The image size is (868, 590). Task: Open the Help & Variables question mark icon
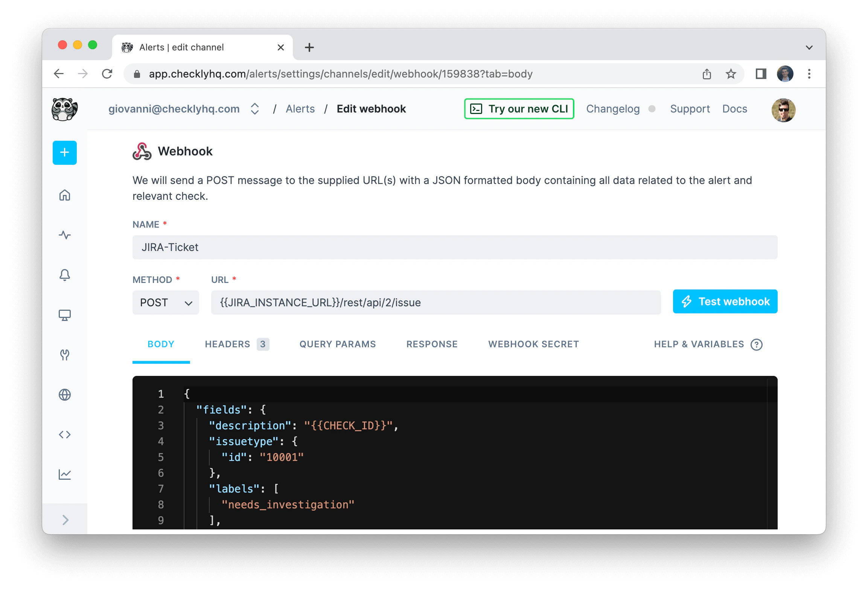(757, 345)
